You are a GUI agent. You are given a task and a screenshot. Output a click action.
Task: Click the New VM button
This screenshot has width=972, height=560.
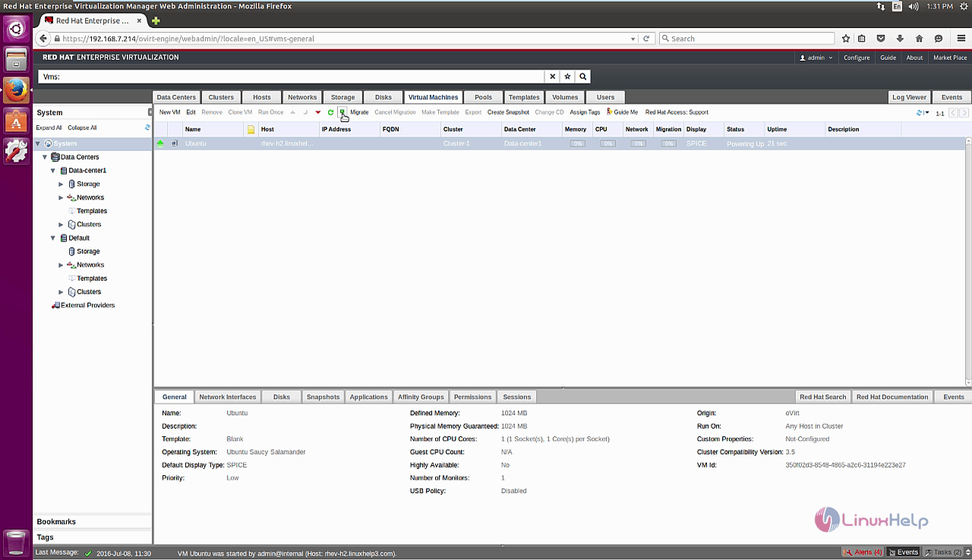pyautogui.click(x=170, y=112)
